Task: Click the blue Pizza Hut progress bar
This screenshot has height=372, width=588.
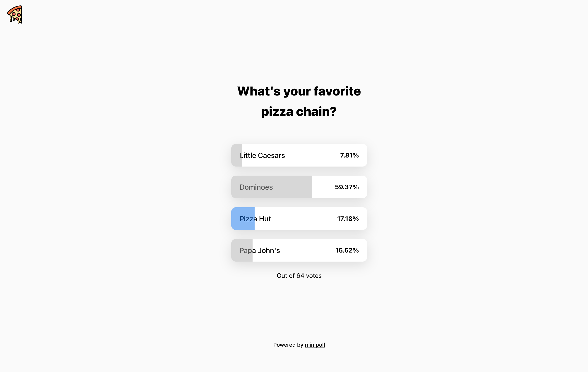Action: coord(243,219)
